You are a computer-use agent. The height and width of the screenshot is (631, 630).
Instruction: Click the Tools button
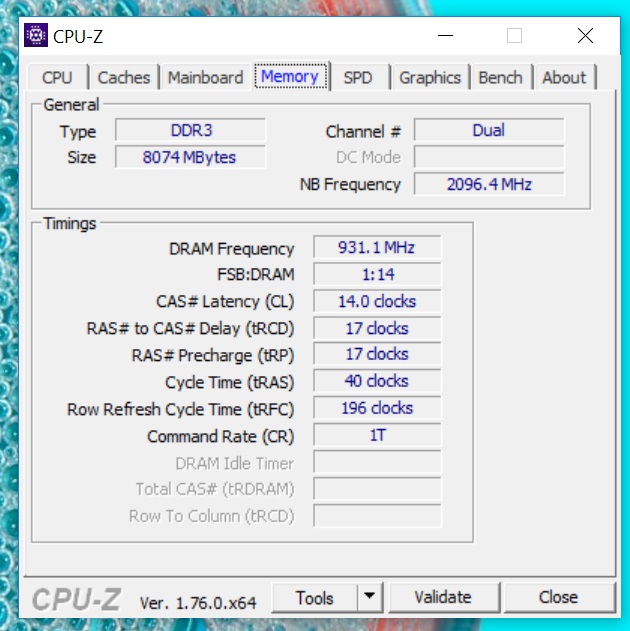coord(315,598)
